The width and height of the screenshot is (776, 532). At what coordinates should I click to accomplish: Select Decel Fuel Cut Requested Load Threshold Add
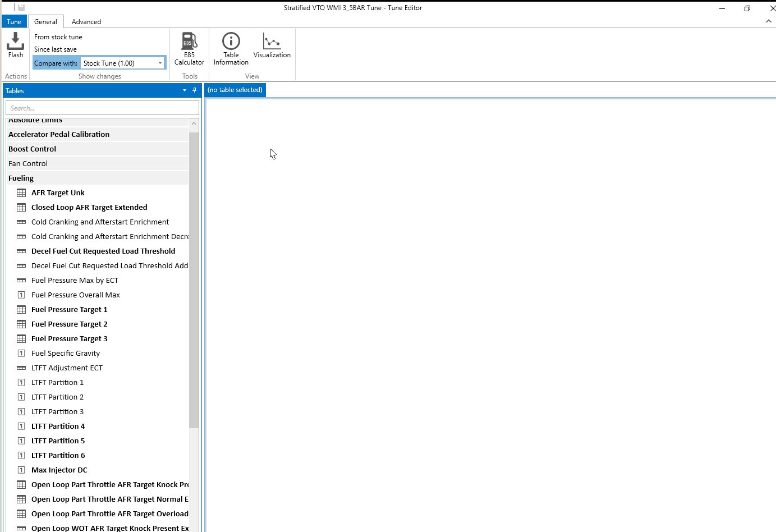(110, 265)
